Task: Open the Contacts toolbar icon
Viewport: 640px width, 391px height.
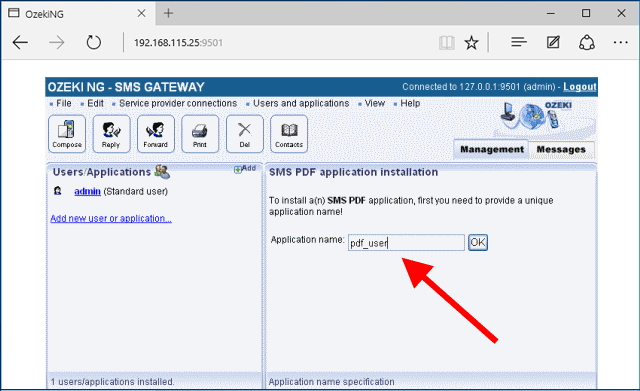Action: 289,134
